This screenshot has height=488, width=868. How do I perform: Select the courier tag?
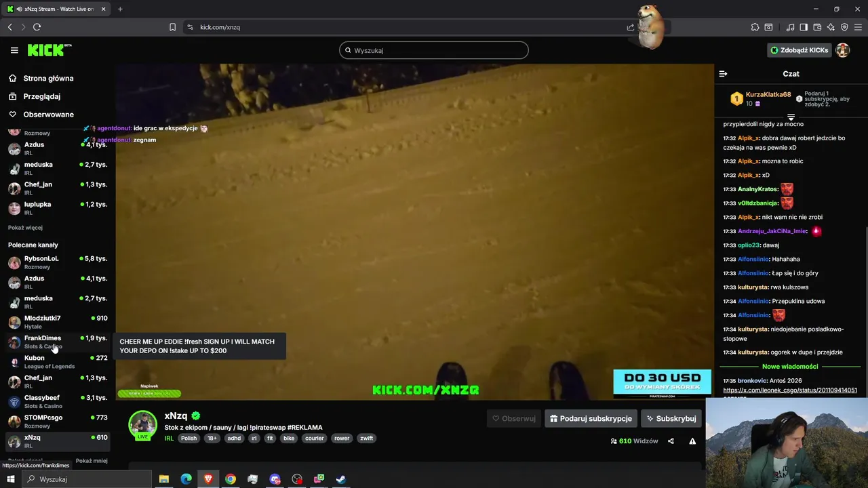(315, 439)
